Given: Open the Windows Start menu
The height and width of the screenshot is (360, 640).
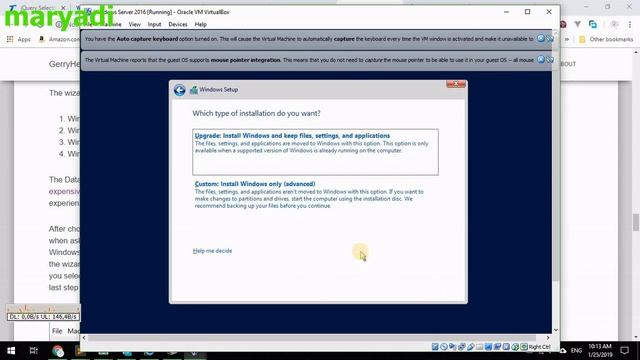Looking at the screenshot, I should (11, 351).
